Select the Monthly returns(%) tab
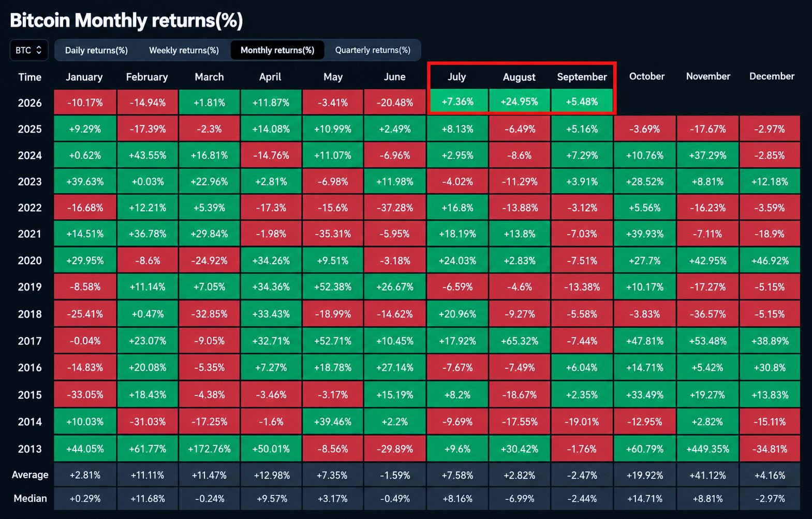This screenshot has width=812, height=519. 277,50
